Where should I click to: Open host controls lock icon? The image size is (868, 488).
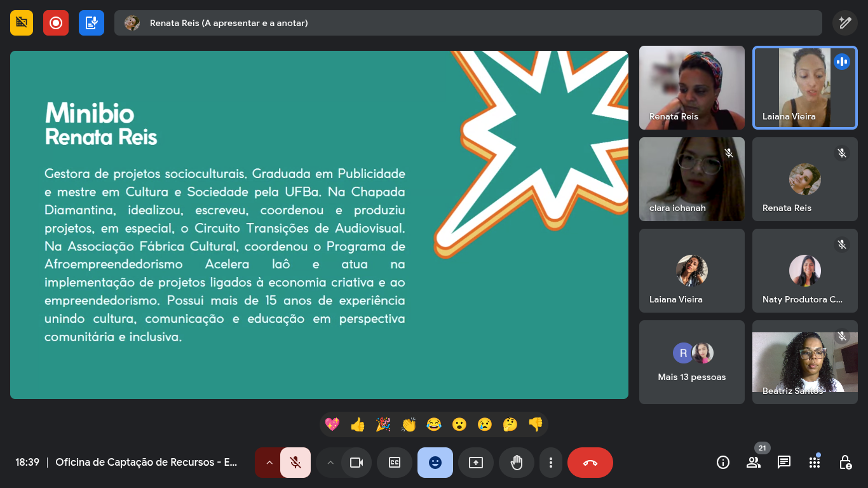click(845, 463)
